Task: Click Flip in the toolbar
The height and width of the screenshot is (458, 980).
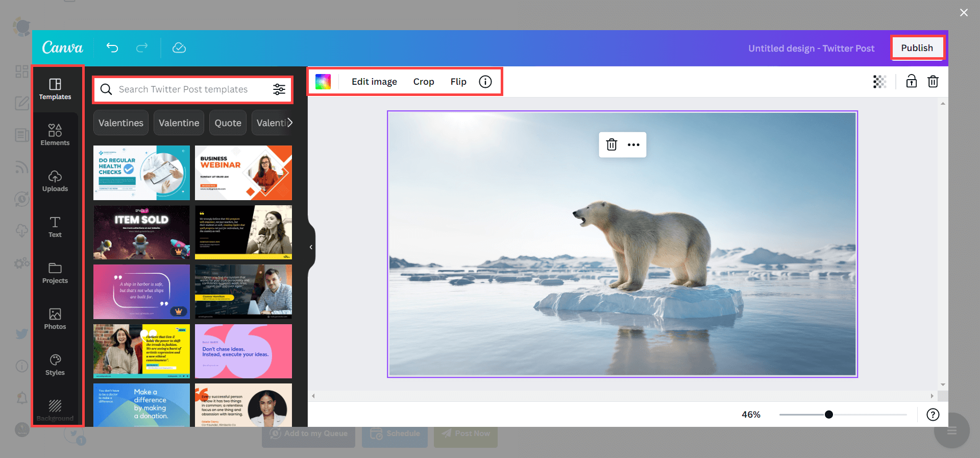Action: click(x=458, y=82)
